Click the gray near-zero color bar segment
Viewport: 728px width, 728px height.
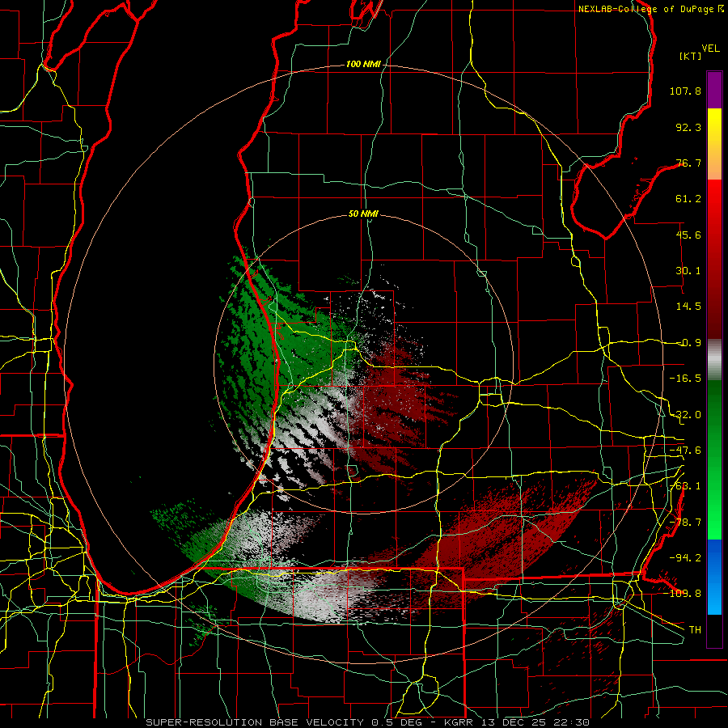pos(714,360)
